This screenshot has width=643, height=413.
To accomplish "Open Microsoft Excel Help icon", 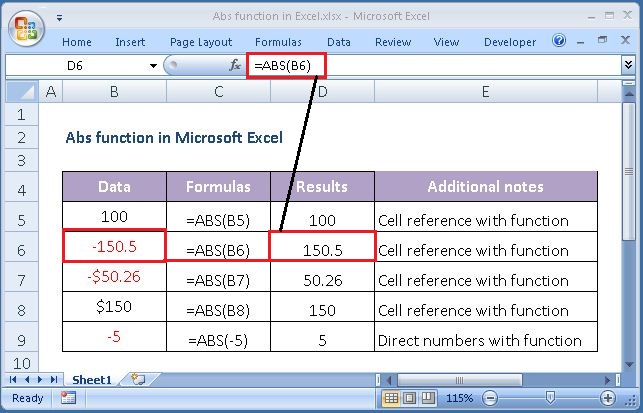I will (559, 41).
